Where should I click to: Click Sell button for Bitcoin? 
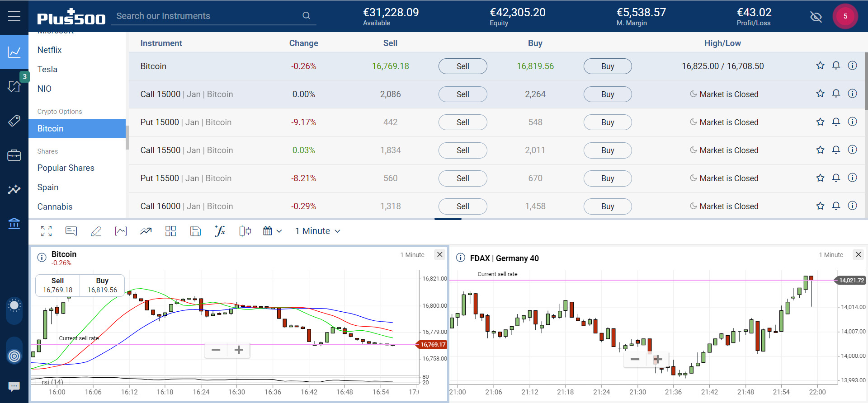[462, 66]
